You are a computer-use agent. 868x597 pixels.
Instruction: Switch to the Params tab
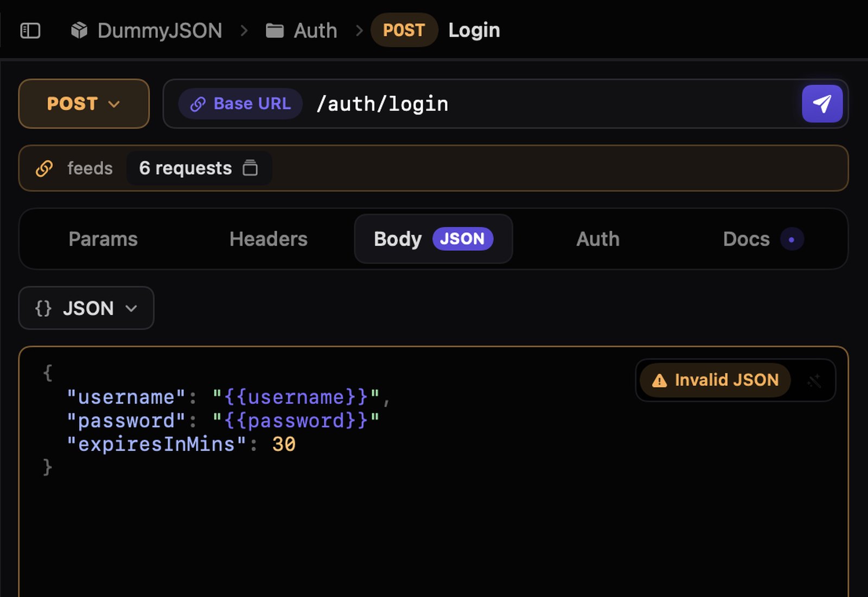[103, 239]
